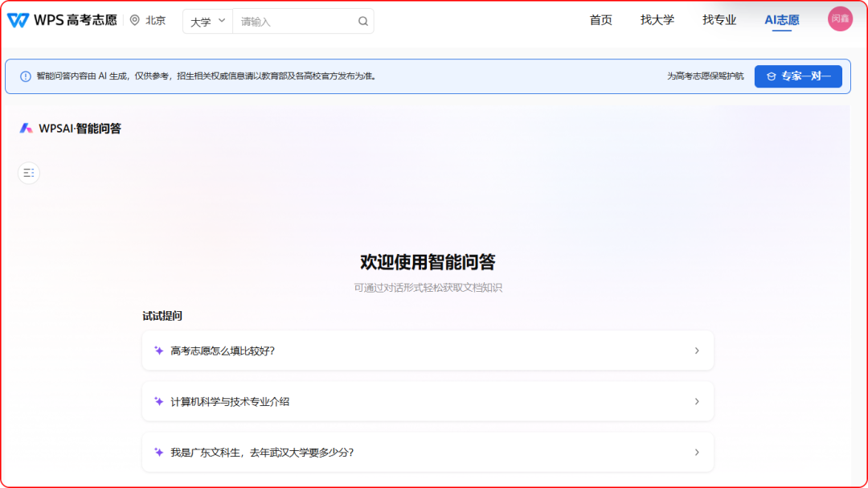This screenshot has width=868, height=488.
Task: Click chevron on 我是广东文科生 row
Action: (697, 453)
